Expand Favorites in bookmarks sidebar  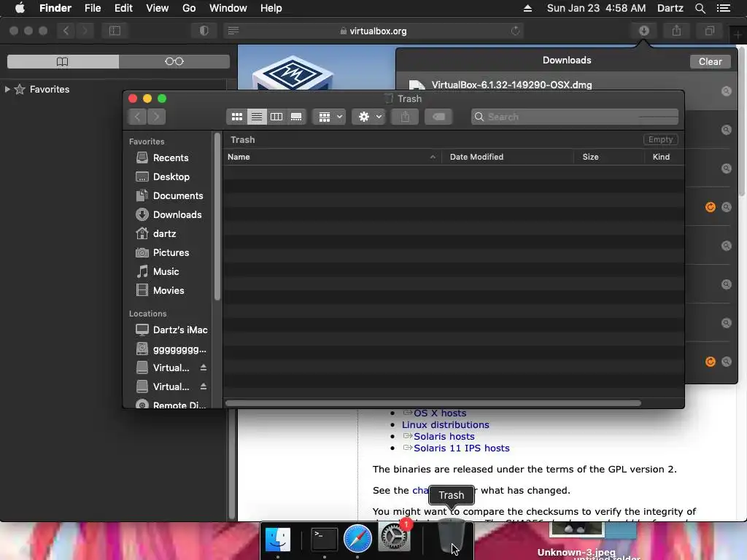pyautogui.click(x=7, y=89)
